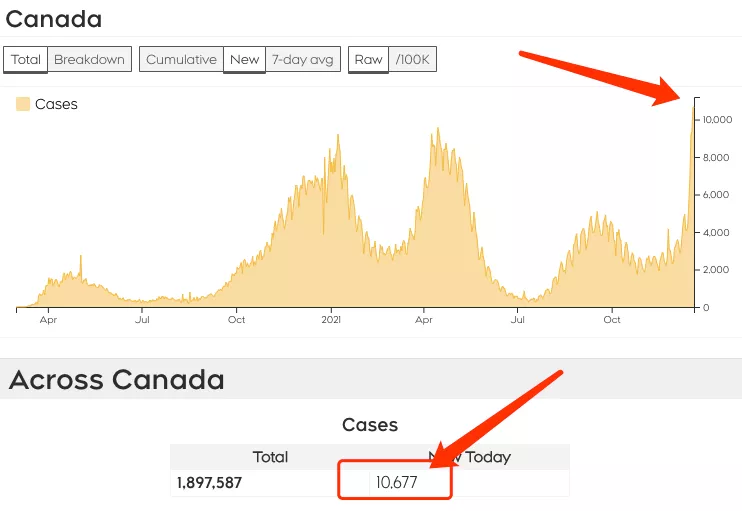Click the chart peak at the far right
The width and height of the screenshot is (742, 511).
click(693, 105)
